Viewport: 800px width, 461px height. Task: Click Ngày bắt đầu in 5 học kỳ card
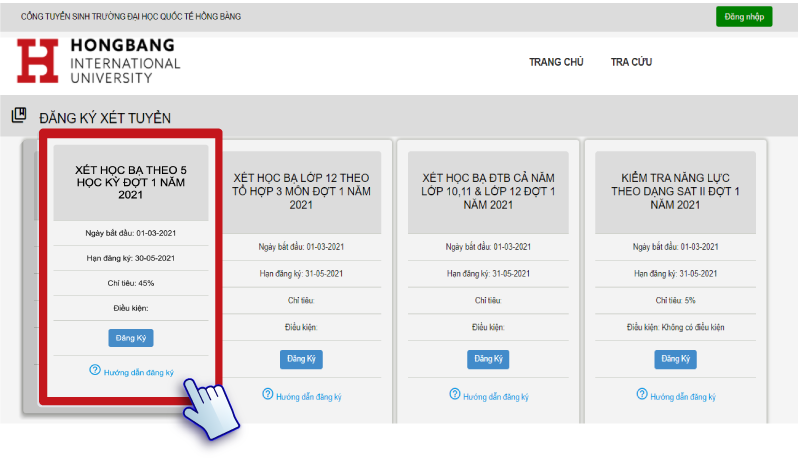131,233
